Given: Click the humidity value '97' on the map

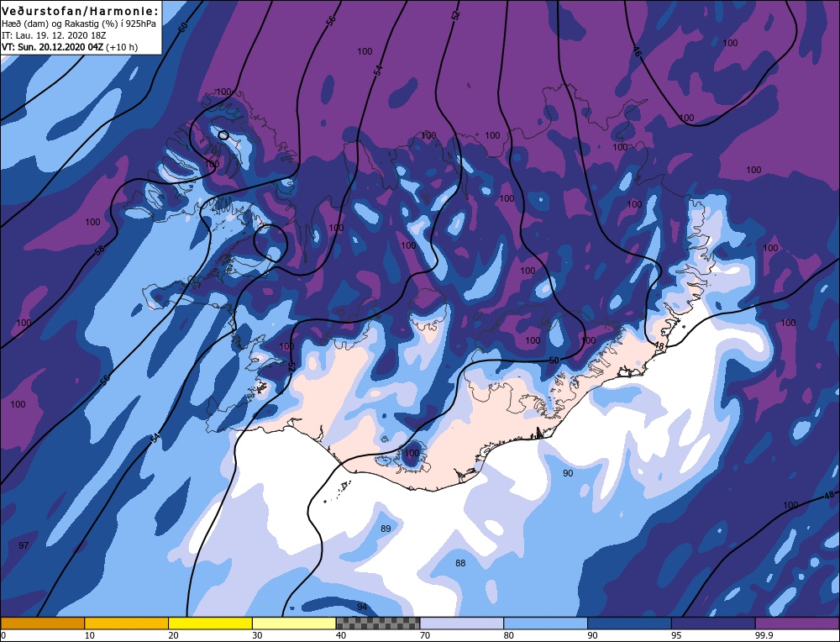Looking at the screenshot, I should pos(24,545).
